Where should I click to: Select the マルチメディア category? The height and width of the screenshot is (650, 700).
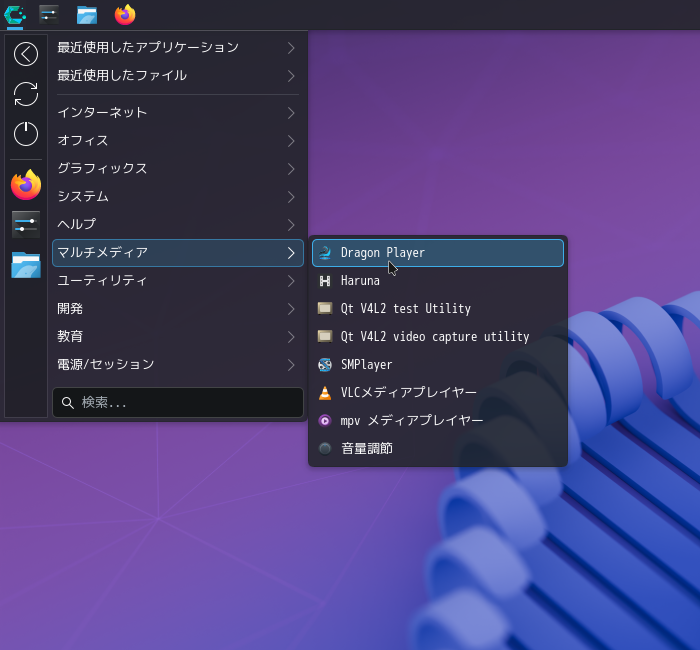178,253
